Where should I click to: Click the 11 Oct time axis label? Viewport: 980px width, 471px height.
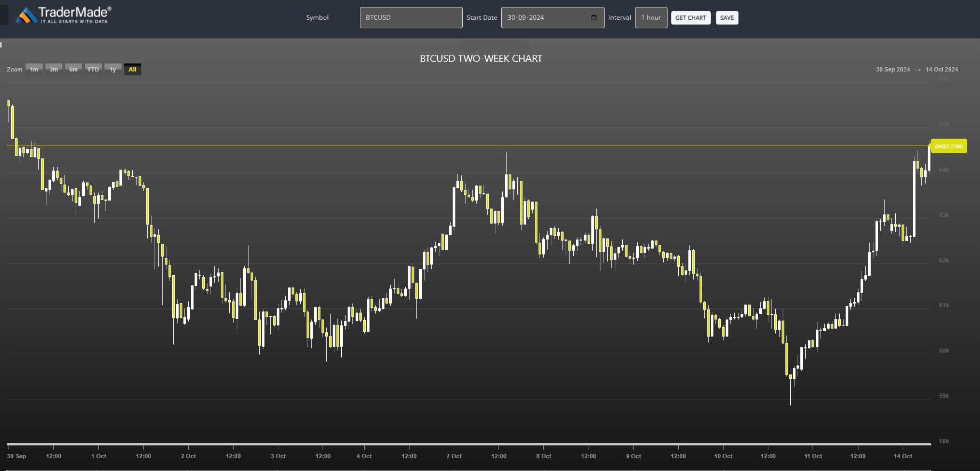click(813, 456)
